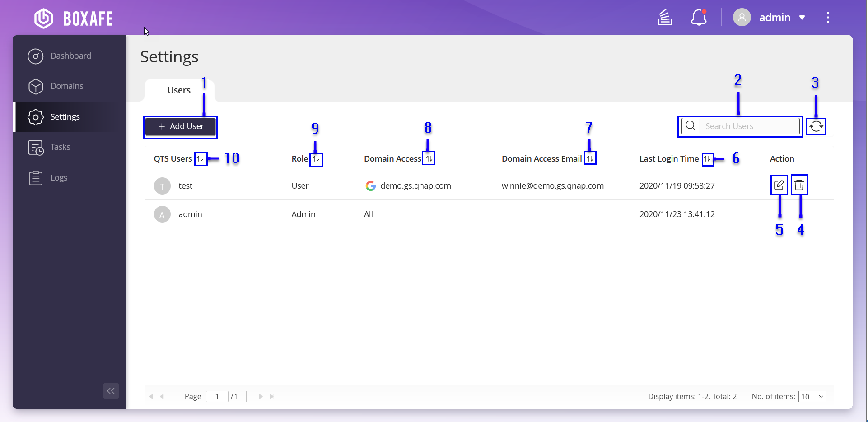Open the three-dot more options menu
The image size is (868, 422).
[827, 18]
